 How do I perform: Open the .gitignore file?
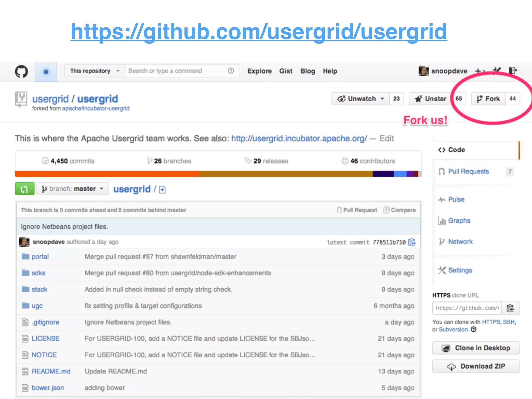(x=45, y=322)
